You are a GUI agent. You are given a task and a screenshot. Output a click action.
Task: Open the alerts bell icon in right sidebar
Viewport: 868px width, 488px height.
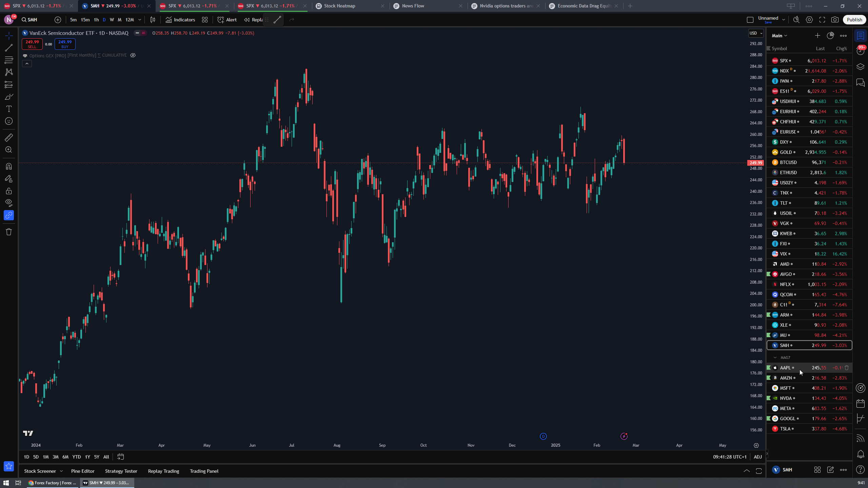[861, 454]
